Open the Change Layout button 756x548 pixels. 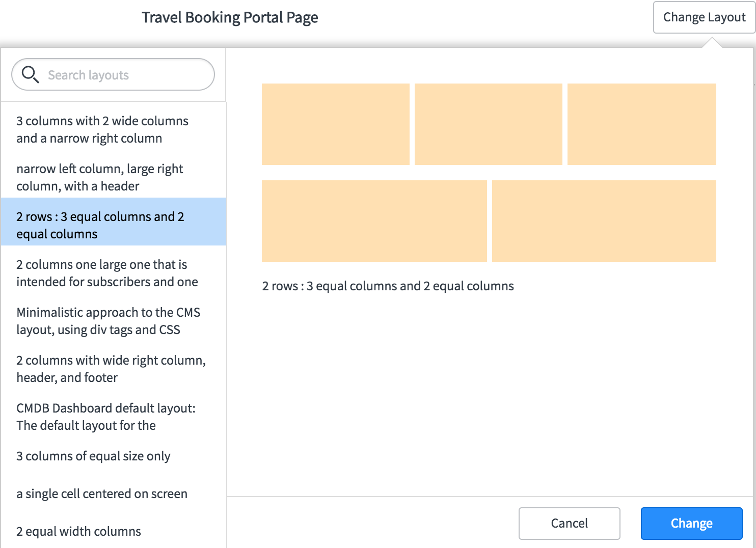tap(704, 17)
